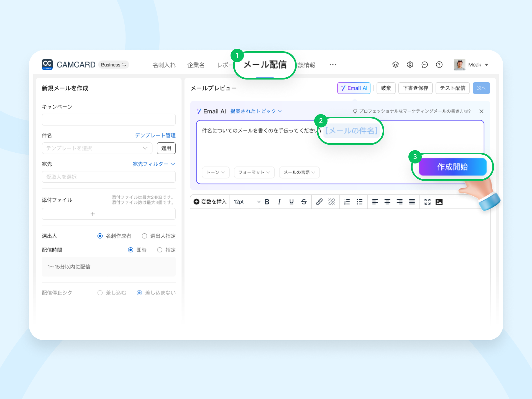Apply strikethrough formatting
532x399 pixels.
pos(304,202)
